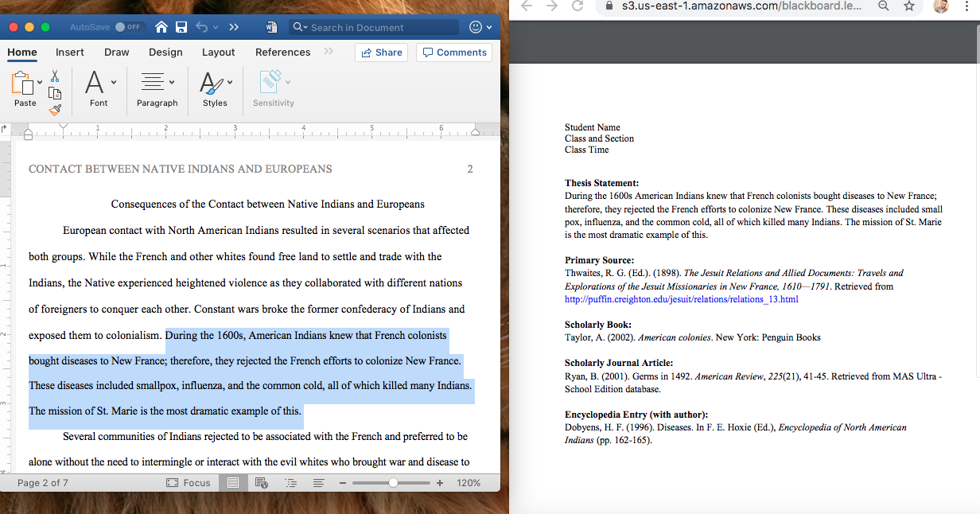Click the 120% zoom level
This screenshot has height=514, width=980.
pos(469,483)
